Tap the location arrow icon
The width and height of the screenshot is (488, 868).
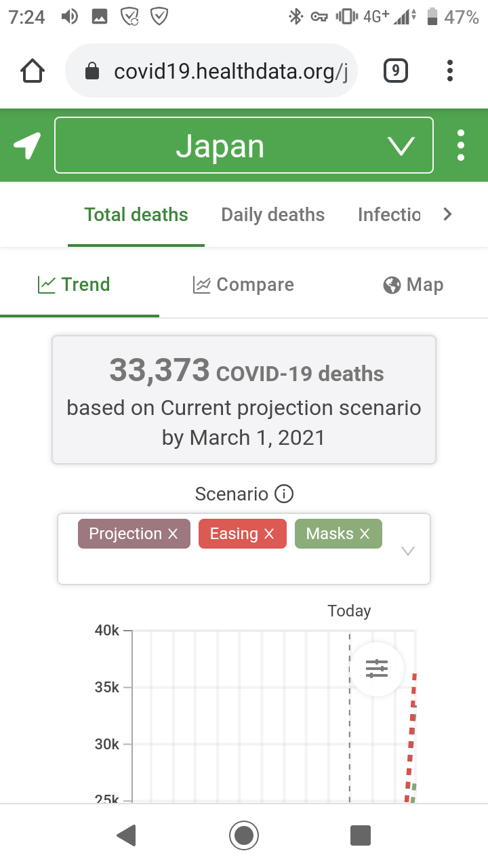[x=27, y=146]
